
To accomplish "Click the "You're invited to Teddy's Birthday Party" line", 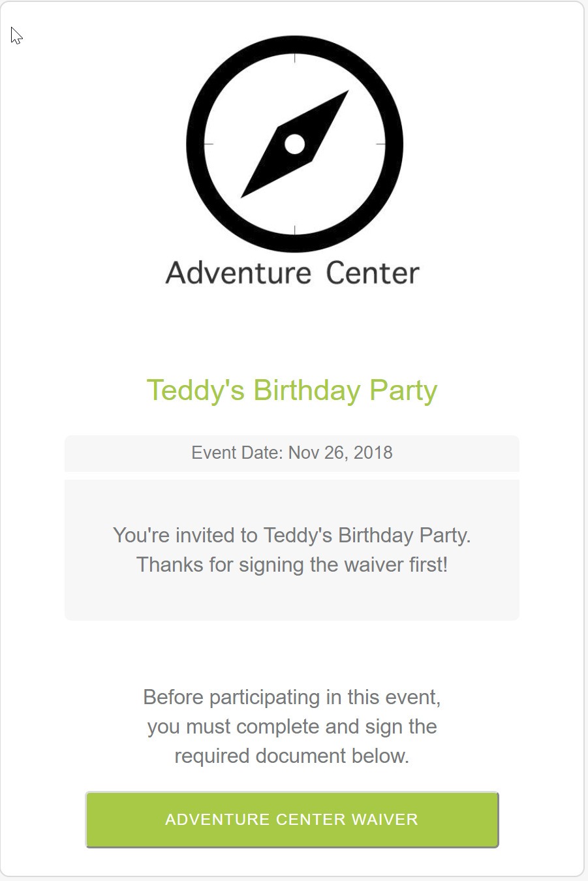I will [292, 535].
